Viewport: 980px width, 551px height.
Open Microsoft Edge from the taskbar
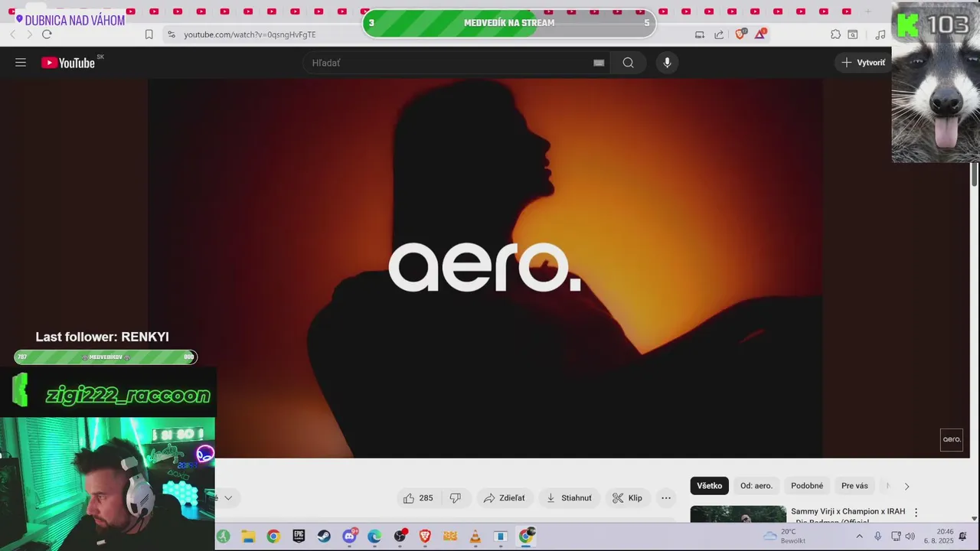click(374, 536)
